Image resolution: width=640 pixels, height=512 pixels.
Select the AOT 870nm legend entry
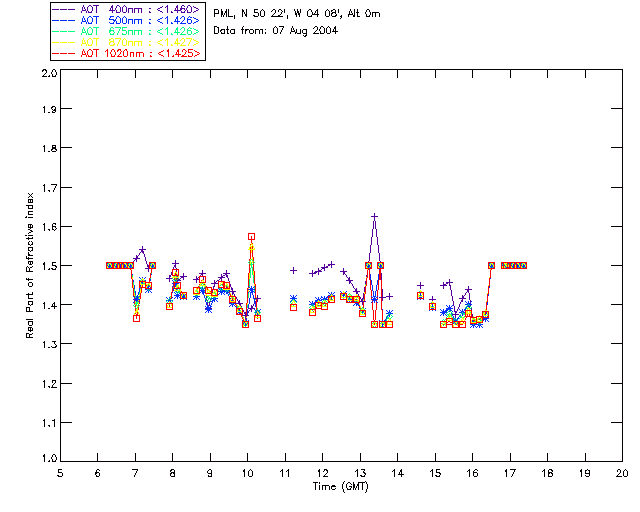click(x=126, y=42)
